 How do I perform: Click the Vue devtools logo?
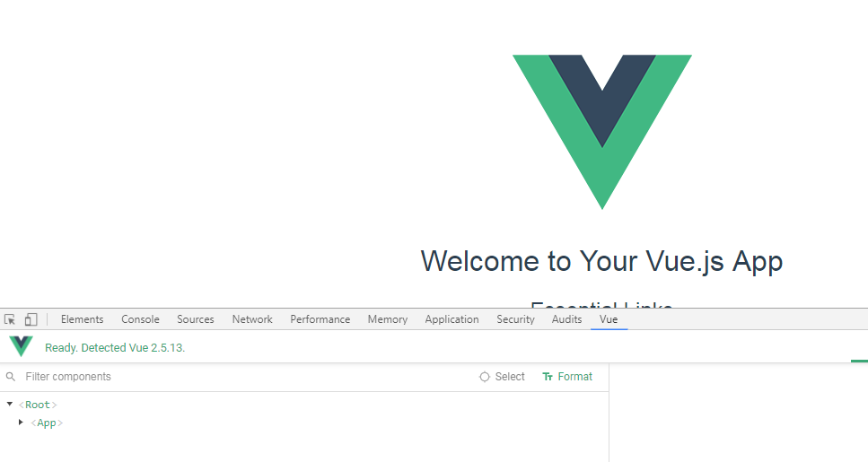point(21,346)
